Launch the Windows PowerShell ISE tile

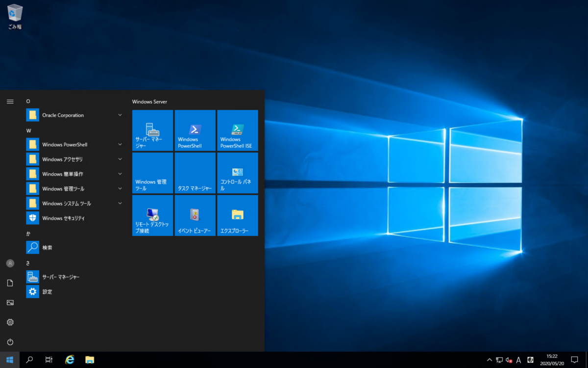[x=238, y=130]
